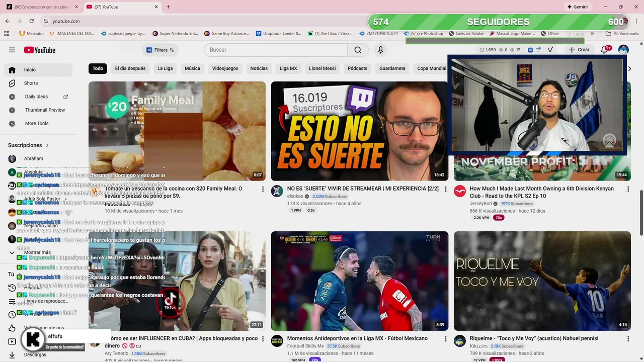Viewport: 644px width, 362px height.
Task: Click the KikzzJrs channel avatar
Action: pos(460,341)
